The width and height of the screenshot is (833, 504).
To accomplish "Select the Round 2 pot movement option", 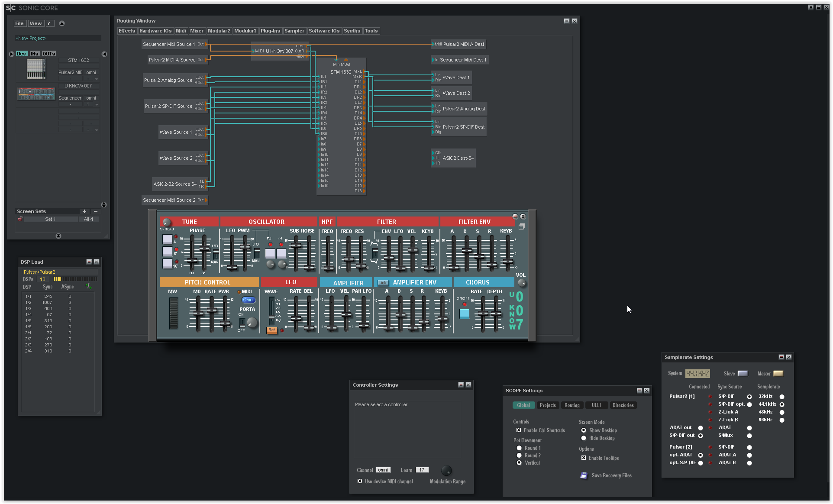I will pos(519,455).
